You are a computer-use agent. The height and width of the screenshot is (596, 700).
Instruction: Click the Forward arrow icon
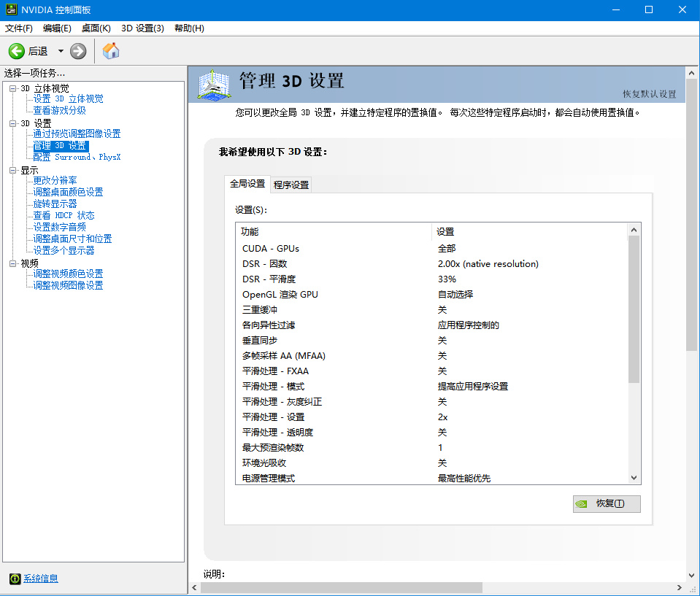[x=78, y=51]
